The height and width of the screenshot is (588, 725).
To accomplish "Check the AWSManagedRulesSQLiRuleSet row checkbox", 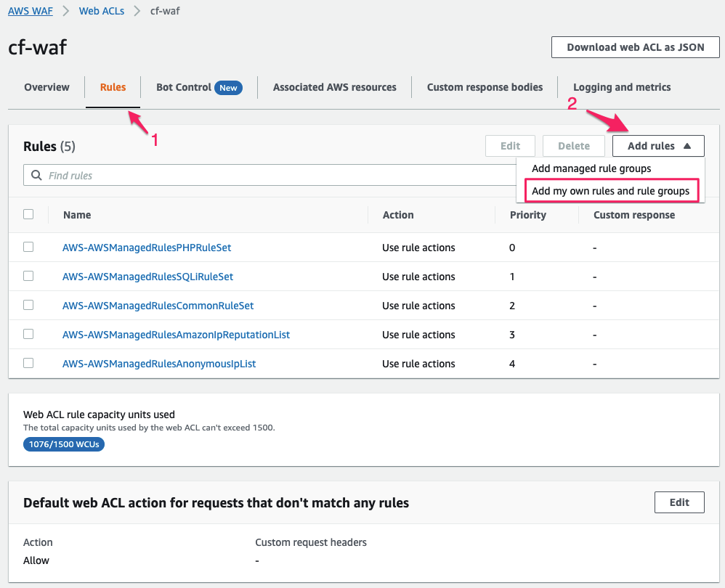I will [28, 277].
